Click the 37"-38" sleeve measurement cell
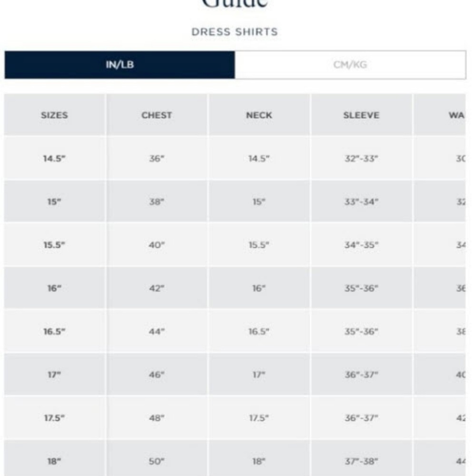The height and width of the screenshot is (476, 476). 361,461
